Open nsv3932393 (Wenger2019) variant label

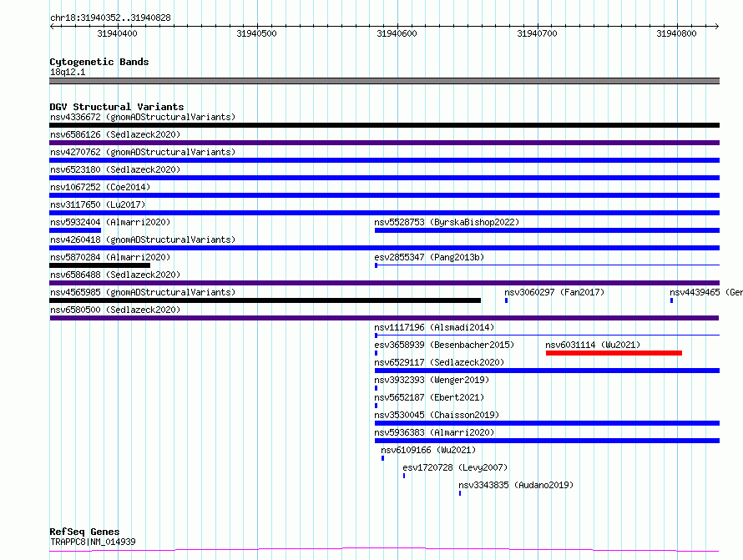coord(432,380)
